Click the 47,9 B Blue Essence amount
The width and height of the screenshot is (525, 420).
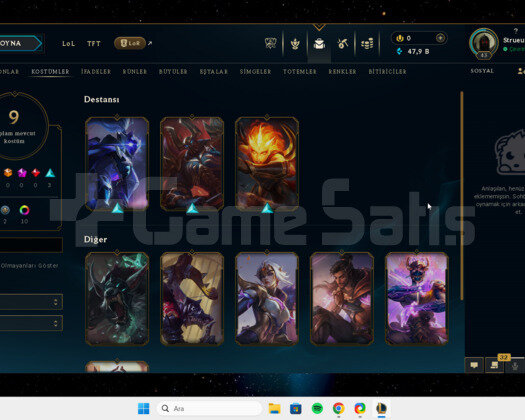(418, 52)
